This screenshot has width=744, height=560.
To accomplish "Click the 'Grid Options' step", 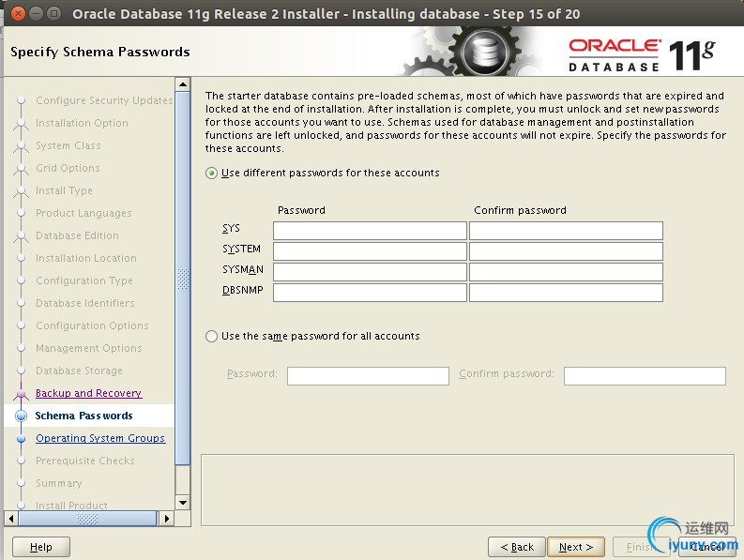I will (68, 168).
